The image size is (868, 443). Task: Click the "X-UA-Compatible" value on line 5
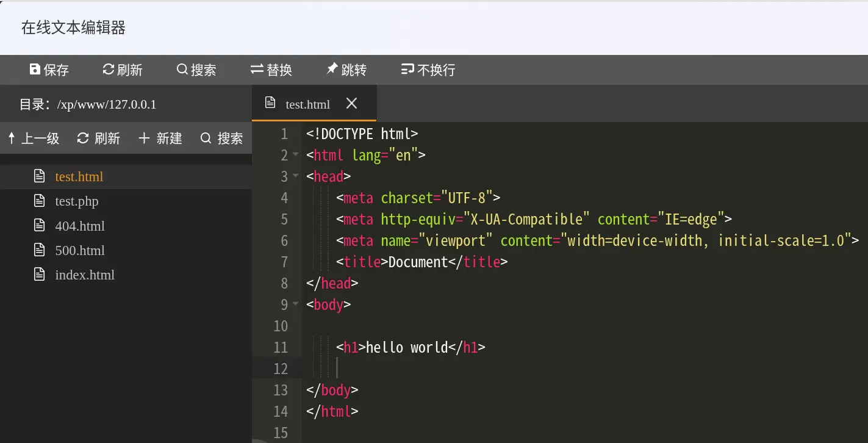[x=526, y=219]
